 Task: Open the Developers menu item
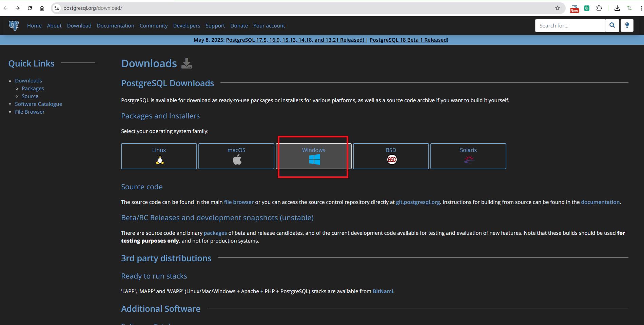click(x=187, y=25)
